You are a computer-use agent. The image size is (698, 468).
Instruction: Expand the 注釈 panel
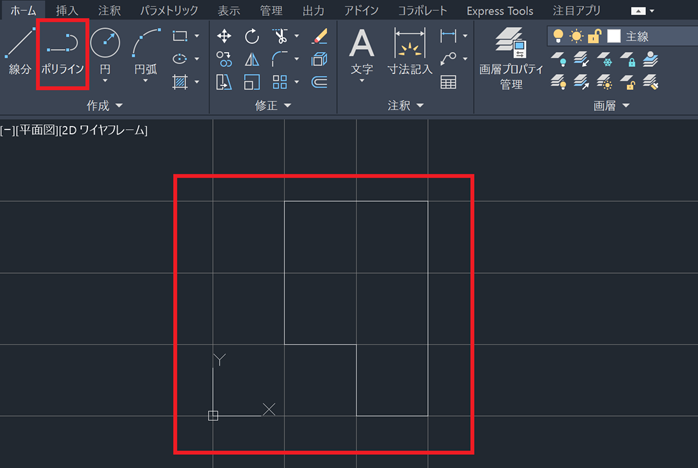[405, 106]
